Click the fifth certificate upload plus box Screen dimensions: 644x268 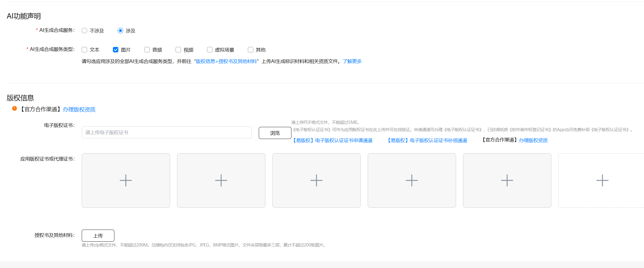(x=507, y=180)
